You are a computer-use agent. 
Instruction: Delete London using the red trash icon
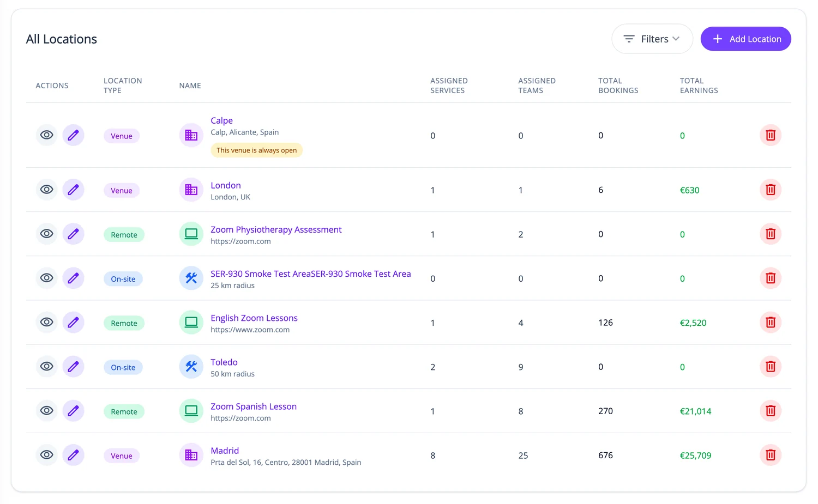(x=771, y=190)
